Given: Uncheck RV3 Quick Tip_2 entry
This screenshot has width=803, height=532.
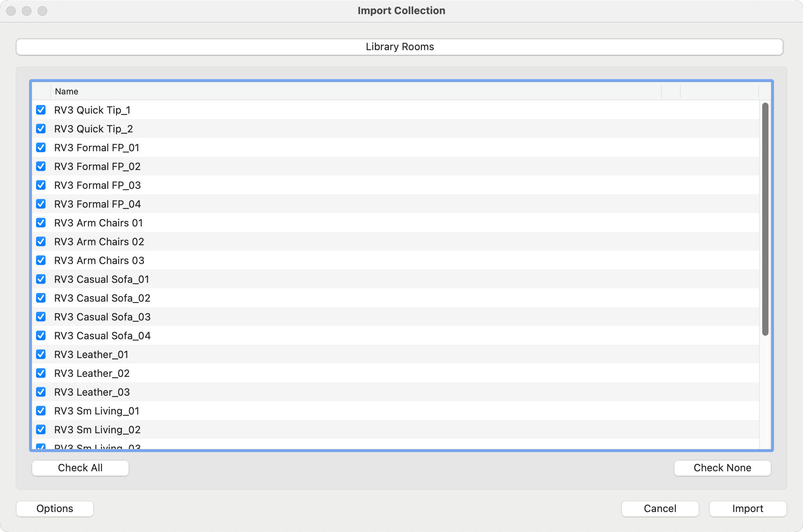Looking at the screenshot, I should pos(41,129).
